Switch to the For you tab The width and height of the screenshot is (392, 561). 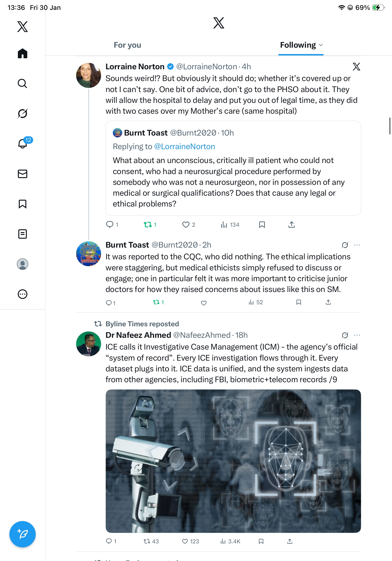(x=127, y=45)
